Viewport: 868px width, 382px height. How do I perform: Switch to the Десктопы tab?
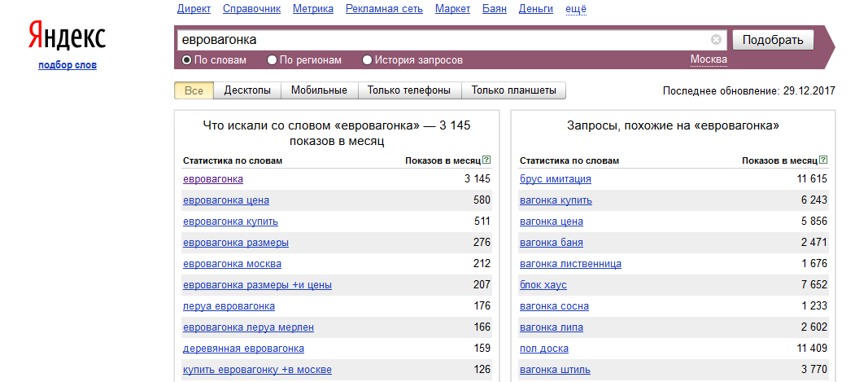tap(247, 90)
